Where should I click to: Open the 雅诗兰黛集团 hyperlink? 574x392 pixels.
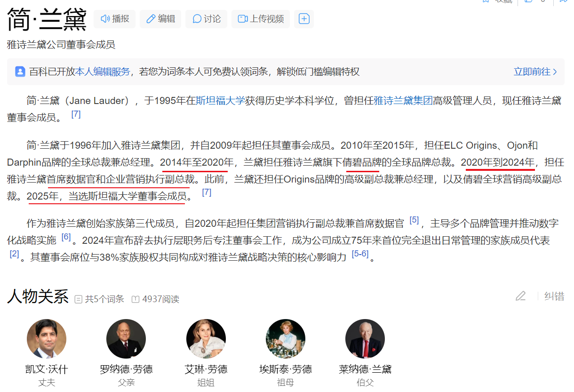403,100
